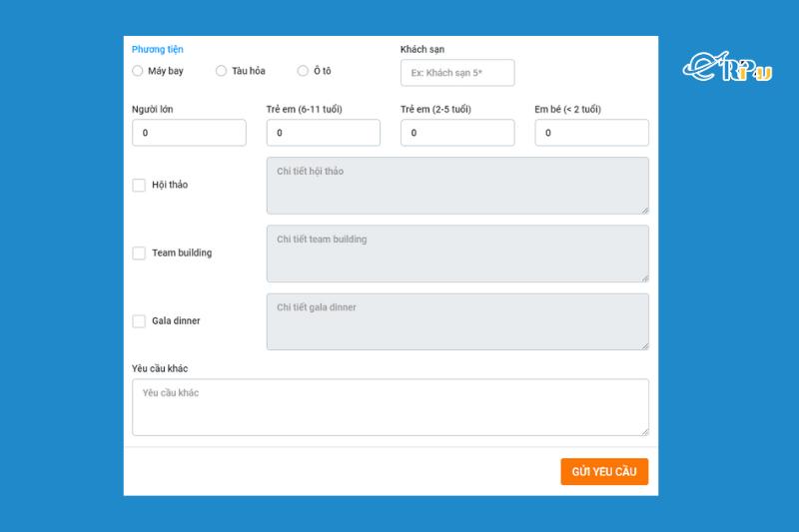Click the Khách sạn input field
Image resolution: width=799 pixels, height=532 pixels.
point(457,73)
